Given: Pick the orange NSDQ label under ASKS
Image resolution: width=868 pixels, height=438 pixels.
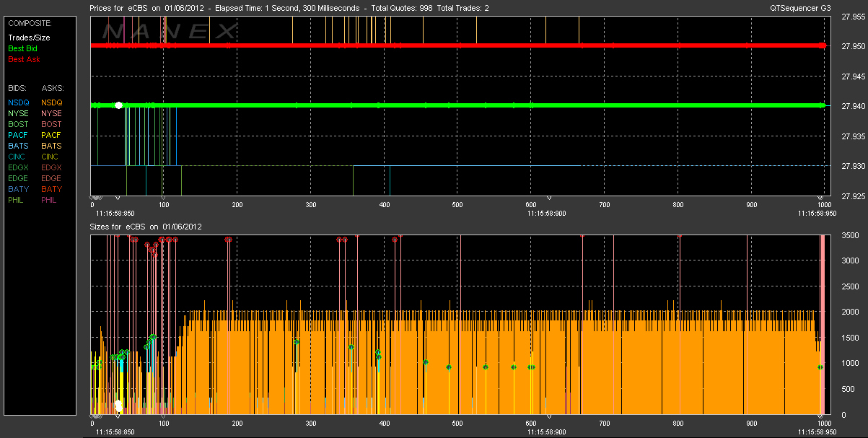Looking at the screenshot, I should (52, 102).
